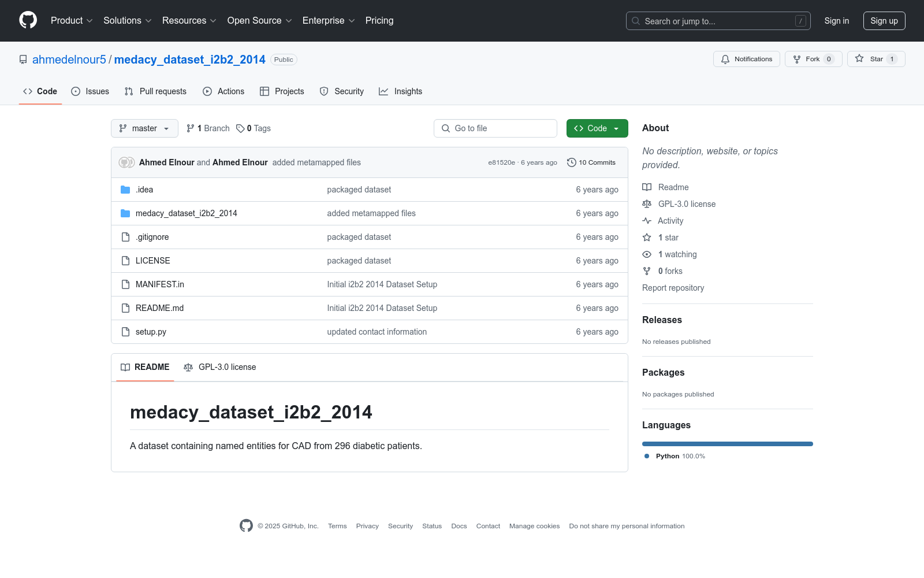Open 'updated contact information' commit message
Image resolution: width=924 pixels, height=578 pixels.
tap(377, 332)
